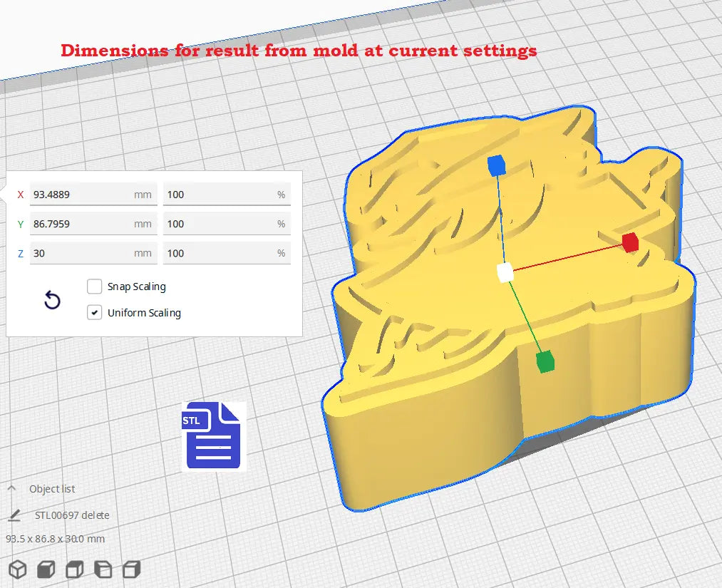Viewport: 722px width, 588px height.
Task: Click the Z height field showing 30
Action: pos(93,253)
